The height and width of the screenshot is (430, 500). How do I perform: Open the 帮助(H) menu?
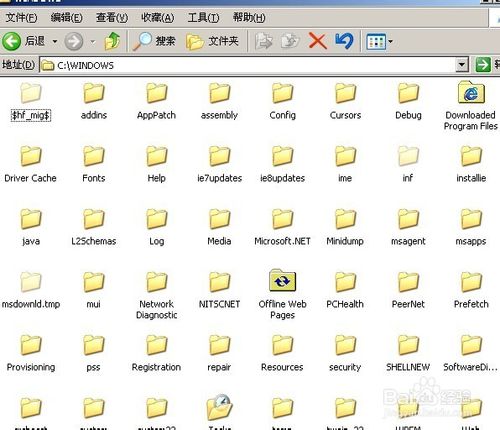coord(249,17)
